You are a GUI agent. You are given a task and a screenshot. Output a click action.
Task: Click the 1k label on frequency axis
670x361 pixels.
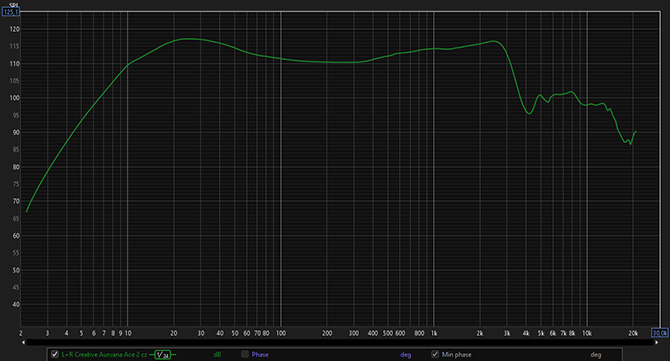click(434, 333)
